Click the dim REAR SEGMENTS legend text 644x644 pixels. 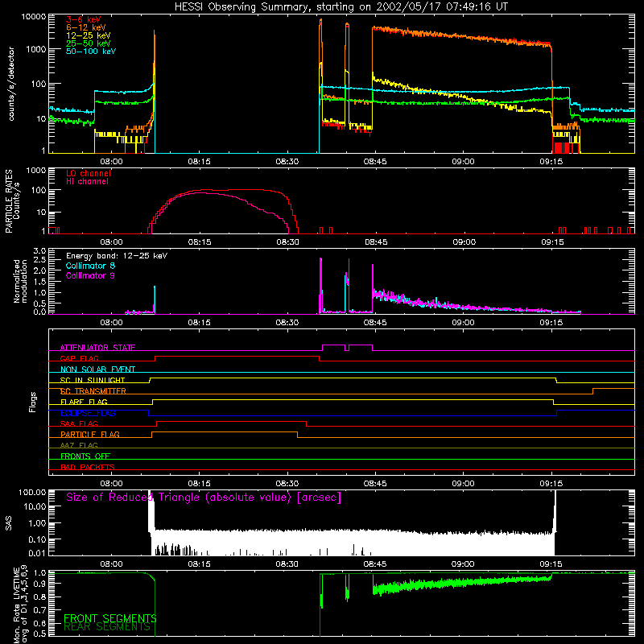(x=107, y=627)
